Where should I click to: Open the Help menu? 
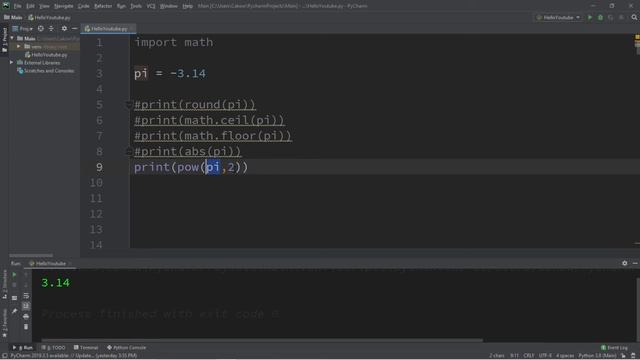(x=187, y=6)
